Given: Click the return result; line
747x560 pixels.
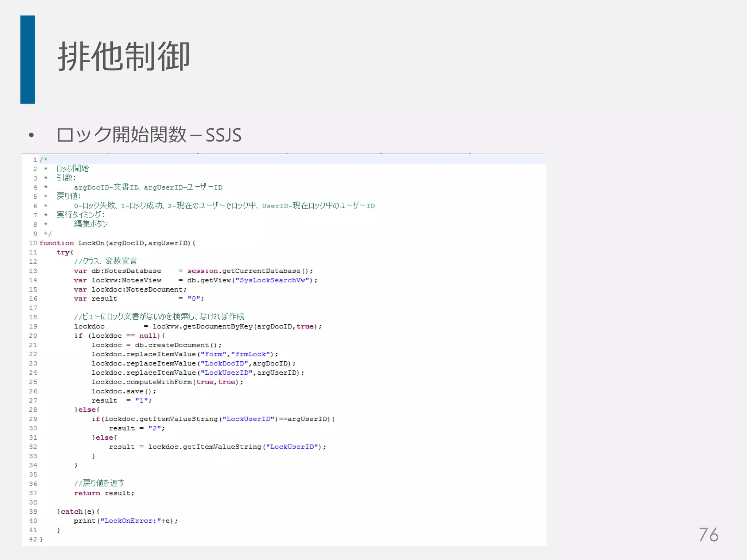Looking at the screenshot, I should coord(104,493).
